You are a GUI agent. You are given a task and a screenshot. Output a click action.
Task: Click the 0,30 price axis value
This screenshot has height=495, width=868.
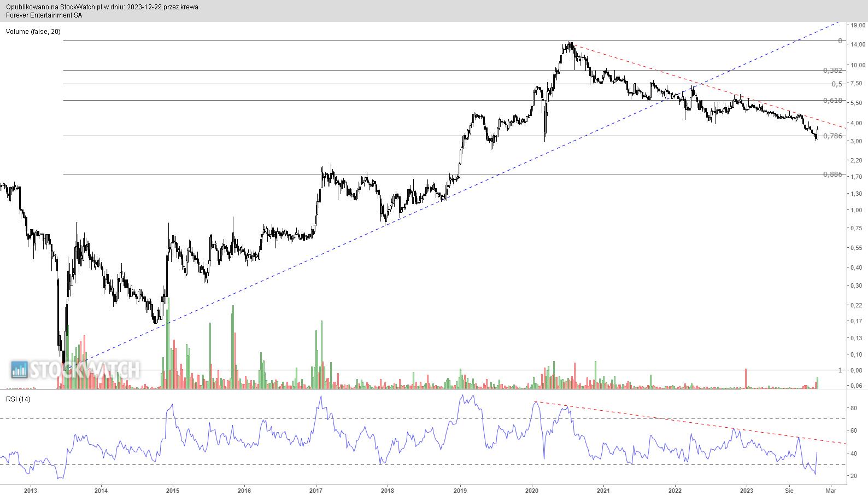856,286
